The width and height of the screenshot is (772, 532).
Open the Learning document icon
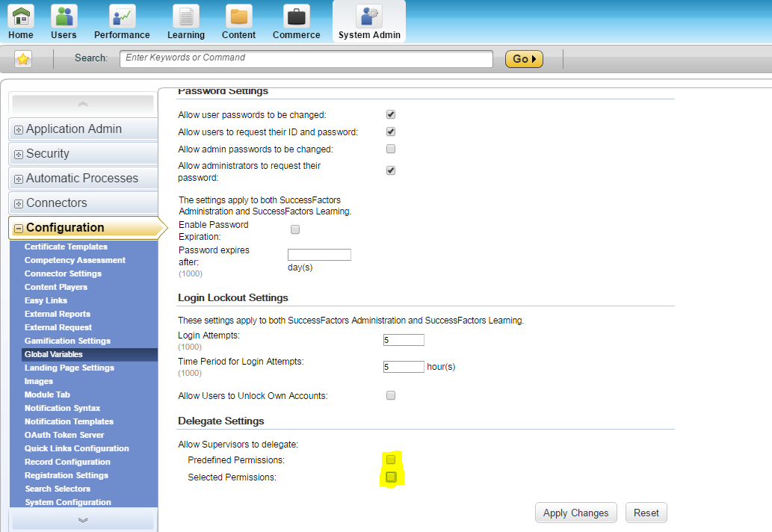point(185,16)
